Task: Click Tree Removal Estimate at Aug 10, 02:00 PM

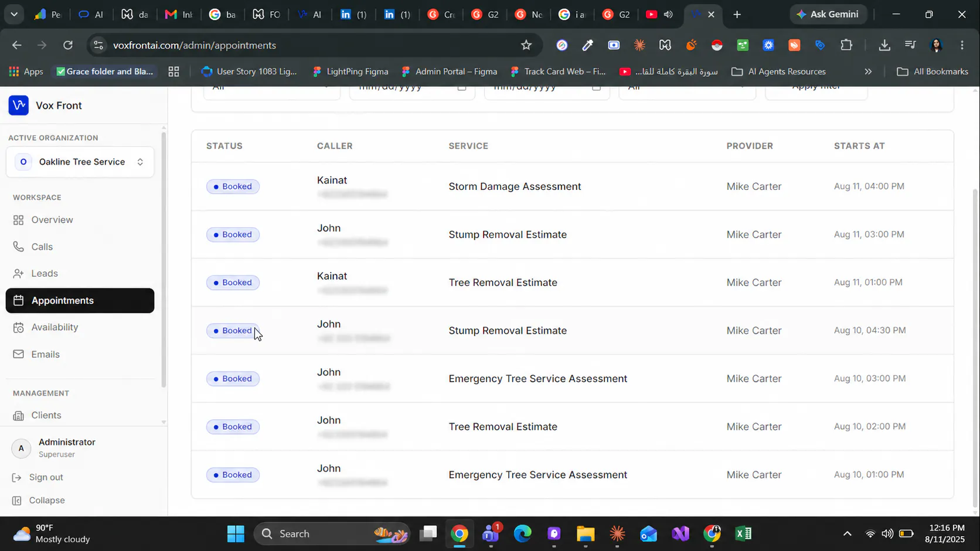Action: tap(503, 427)
